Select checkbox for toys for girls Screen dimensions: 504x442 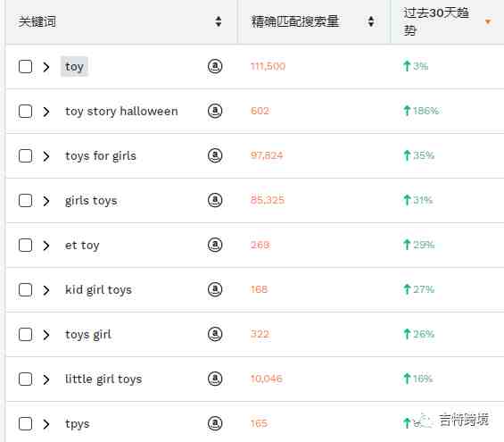coord(25,156)
